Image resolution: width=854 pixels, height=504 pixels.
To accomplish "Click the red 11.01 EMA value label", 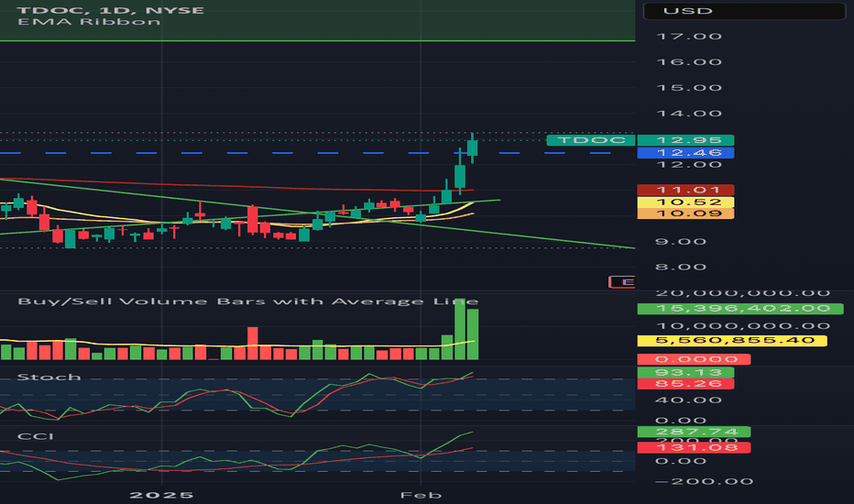I will coord(685,191).
